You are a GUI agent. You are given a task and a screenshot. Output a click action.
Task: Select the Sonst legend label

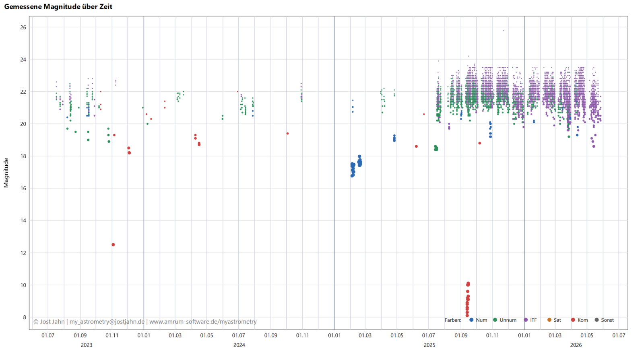[607, 320]
